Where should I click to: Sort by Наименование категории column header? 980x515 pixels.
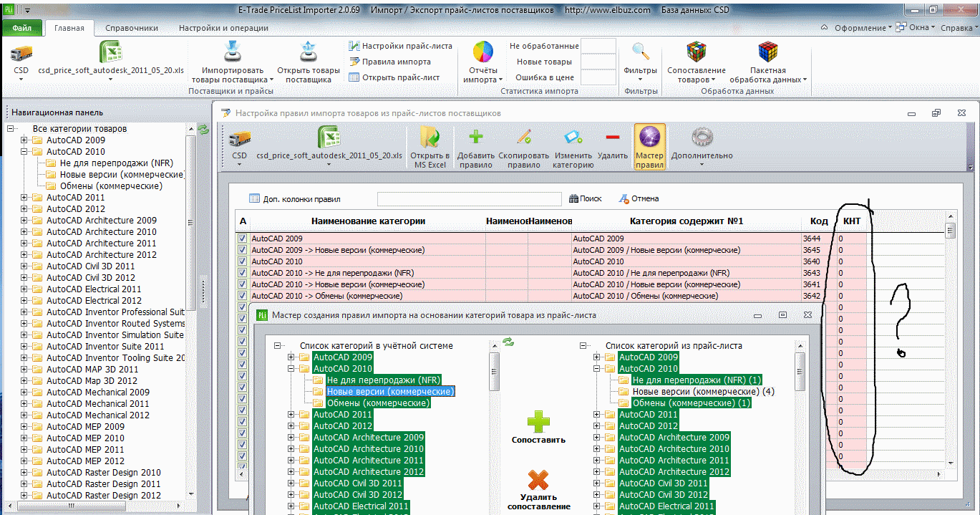368,221
